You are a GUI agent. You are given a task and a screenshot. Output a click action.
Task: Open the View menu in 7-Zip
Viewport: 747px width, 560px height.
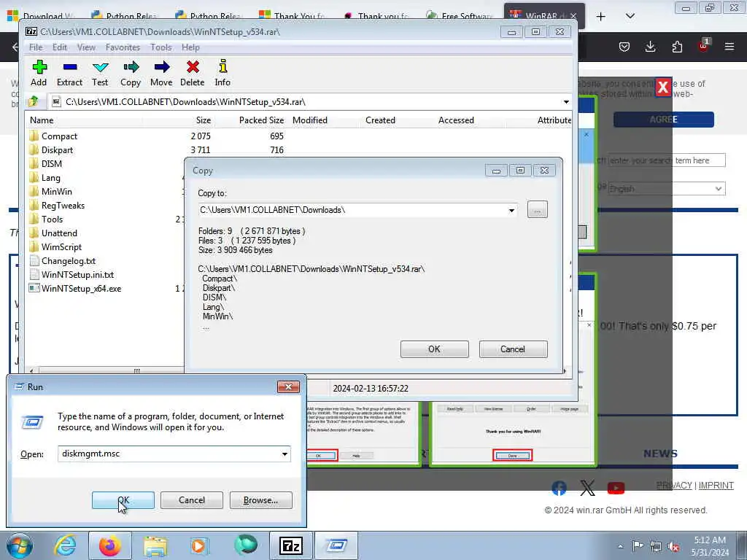pyautogui.click(x=86, y=47)
